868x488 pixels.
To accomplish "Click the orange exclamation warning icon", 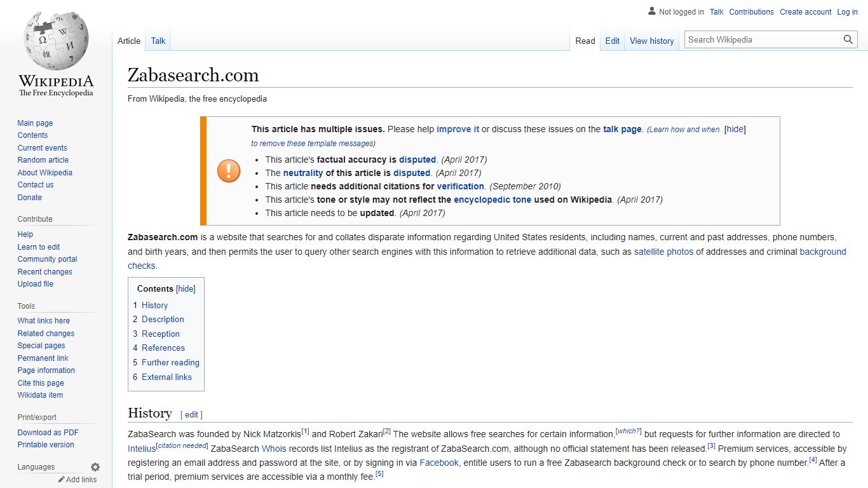I will point(229,171).
